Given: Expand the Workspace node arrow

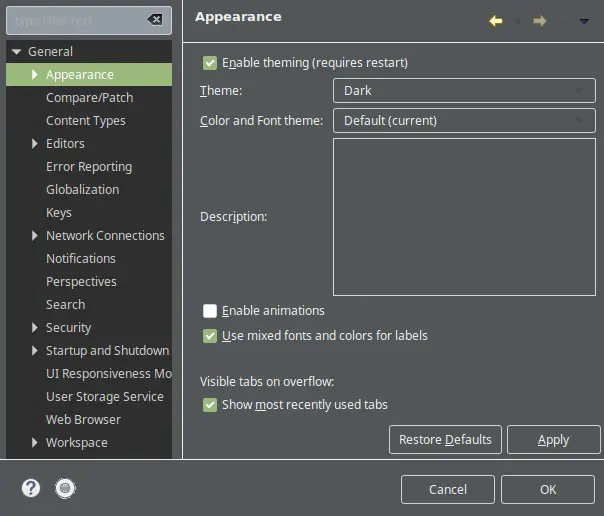Looking at the screenshot, I should click(35, 442).
